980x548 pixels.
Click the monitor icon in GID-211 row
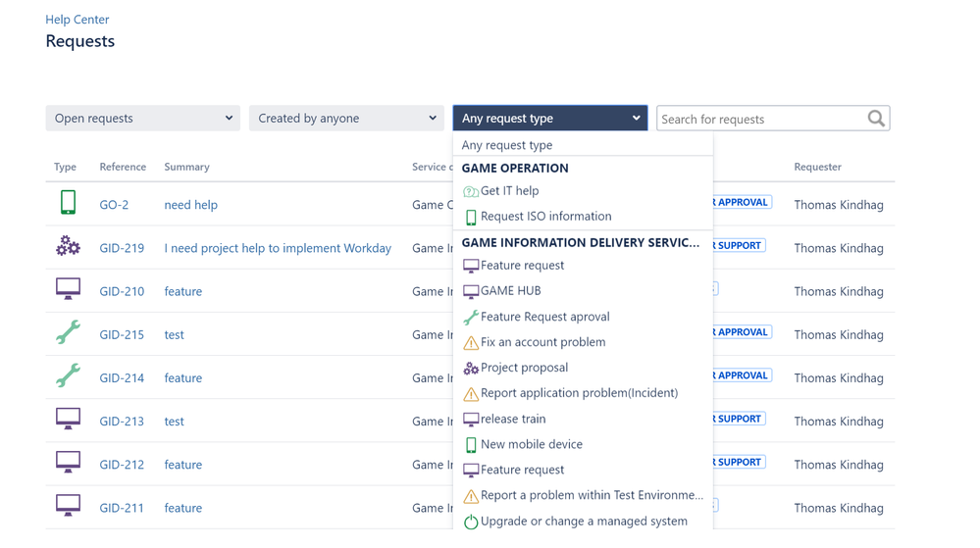tap(68, 505)
